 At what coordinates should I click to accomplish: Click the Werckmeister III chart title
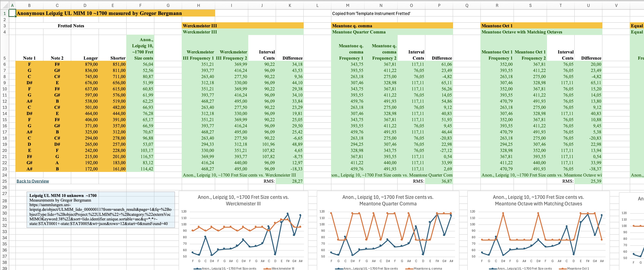click(243, 200)
